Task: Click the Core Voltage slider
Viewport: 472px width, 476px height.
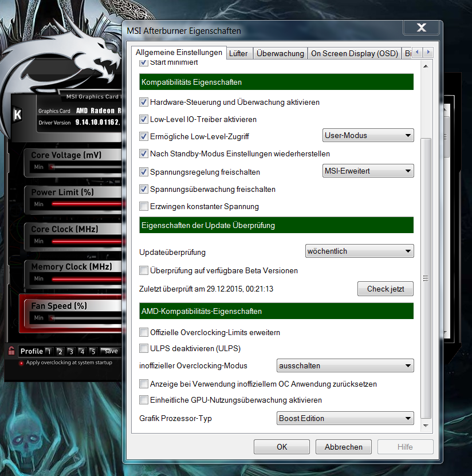Action: tap(85, 167)
